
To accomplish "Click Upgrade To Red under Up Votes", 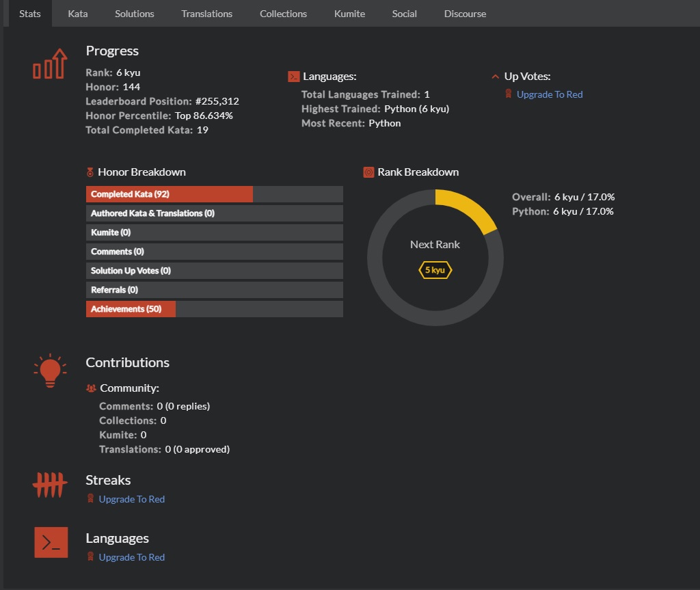I will 550,94.
